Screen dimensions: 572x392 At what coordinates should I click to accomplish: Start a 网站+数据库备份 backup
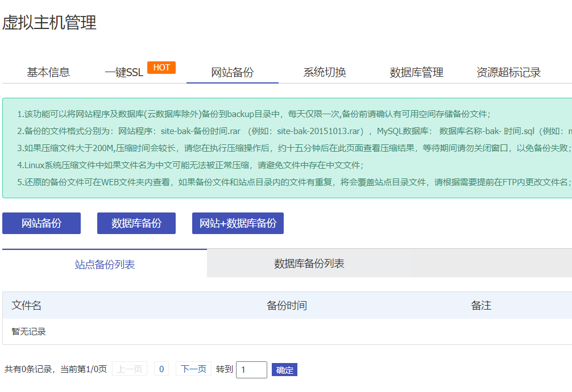pos(238,223)
